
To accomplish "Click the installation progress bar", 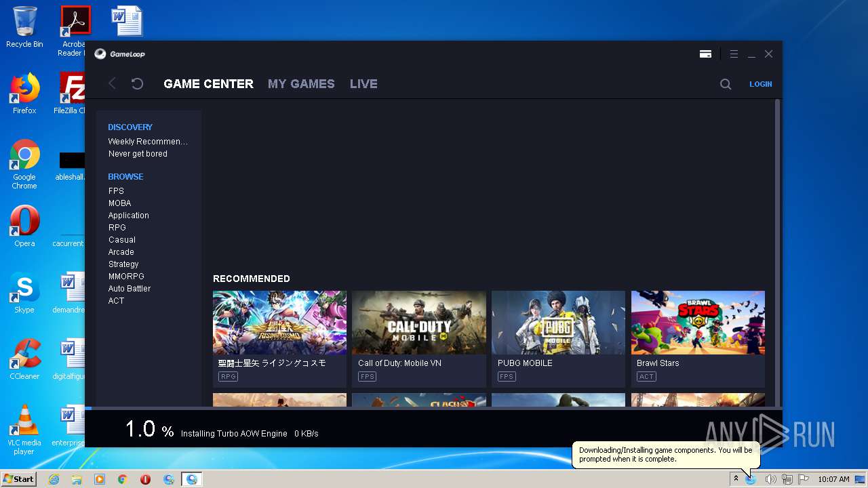I will click(433, 408).
